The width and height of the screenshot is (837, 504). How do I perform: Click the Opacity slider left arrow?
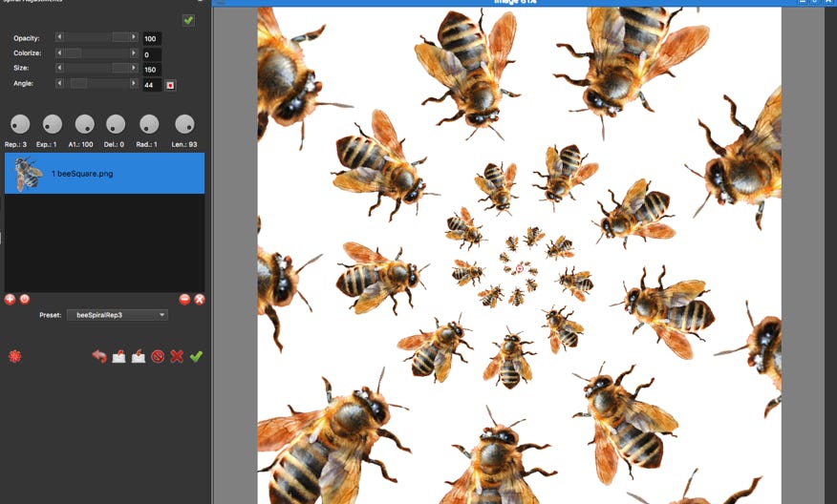coord(59,37)
